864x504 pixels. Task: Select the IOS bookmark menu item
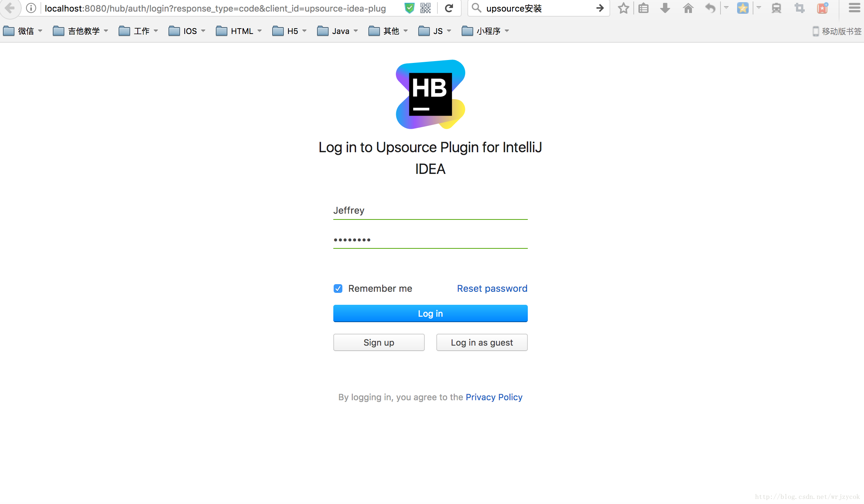[x=187, y=31]
